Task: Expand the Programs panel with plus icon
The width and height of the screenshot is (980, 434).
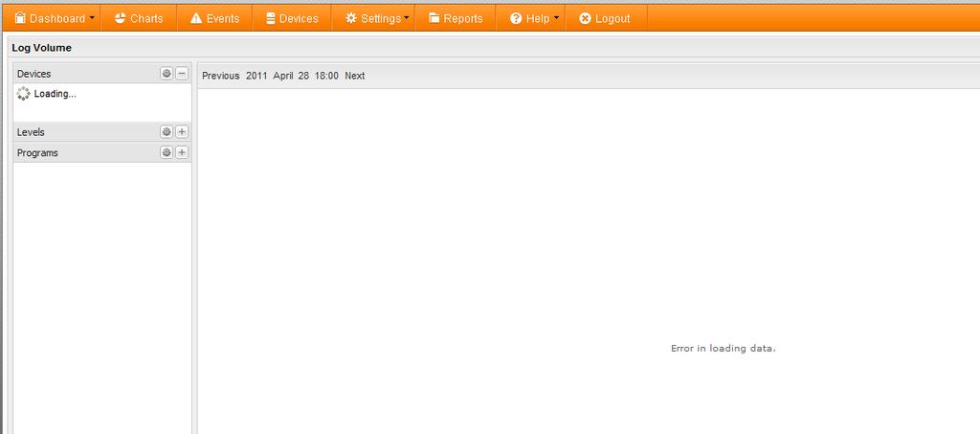Action: [x=182, y=152]
